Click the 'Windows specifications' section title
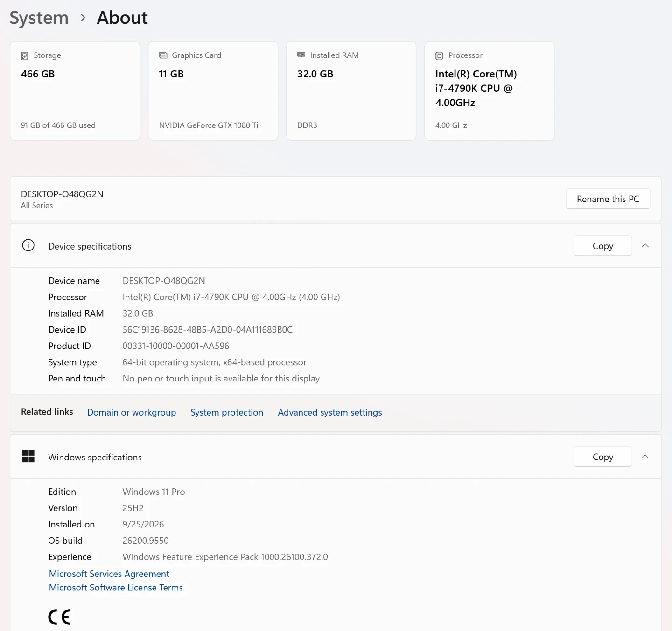672x631 pixels. 95,457
